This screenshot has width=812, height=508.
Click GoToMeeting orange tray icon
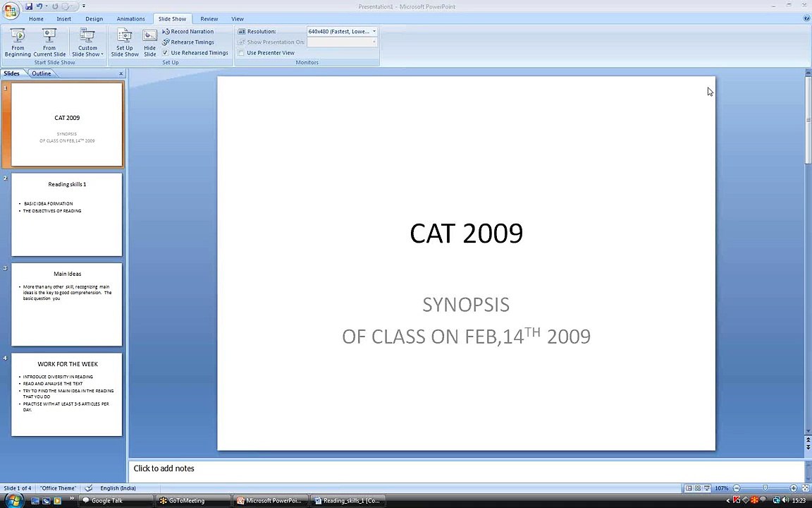pyautogui.click(x=754, y=500)
